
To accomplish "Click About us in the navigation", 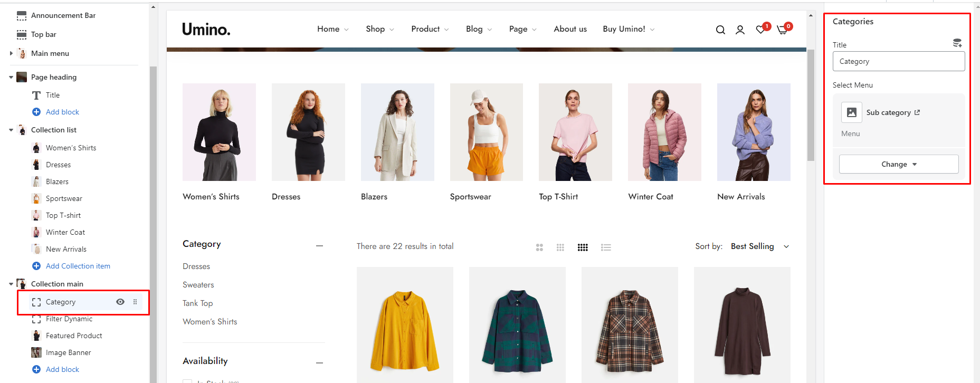I will coord(570,29).
